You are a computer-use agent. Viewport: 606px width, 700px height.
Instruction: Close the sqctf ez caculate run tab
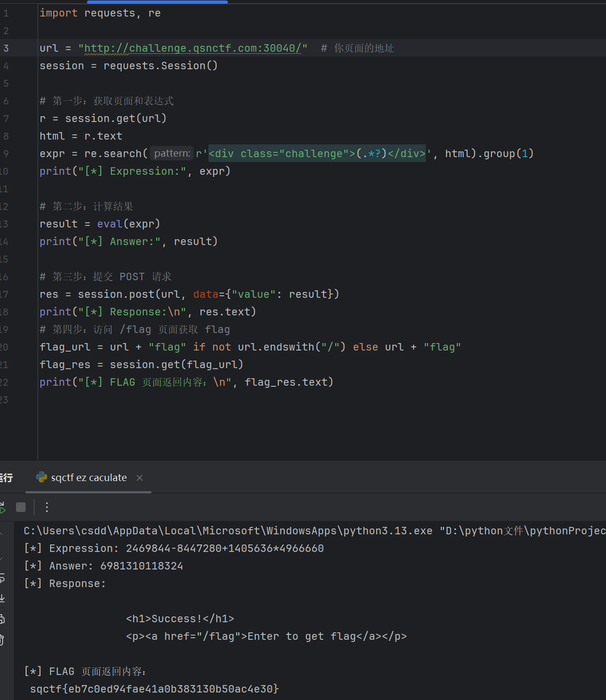point(140,478)
